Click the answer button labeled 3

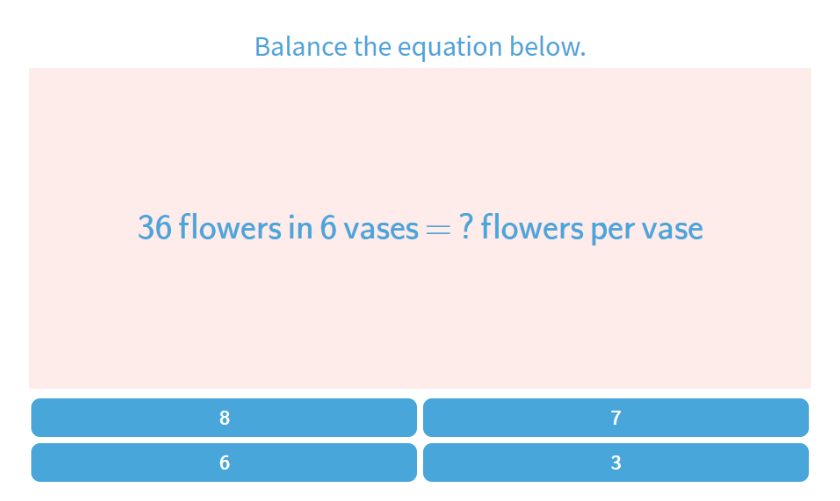point(615,462)
